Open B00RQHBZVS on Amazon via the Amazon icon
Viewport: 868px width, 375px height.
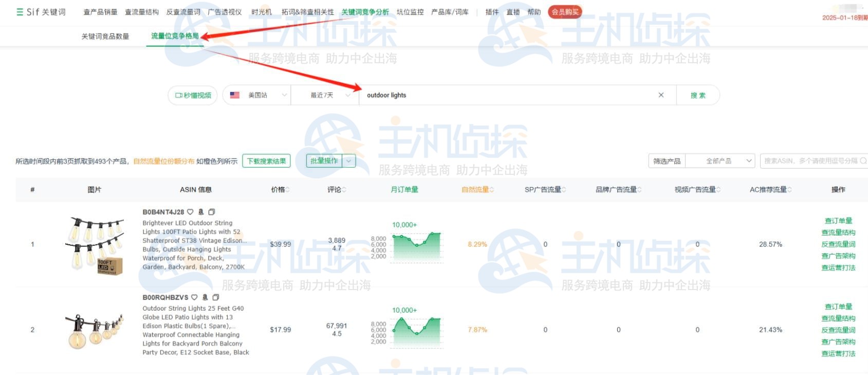point(205,297)
